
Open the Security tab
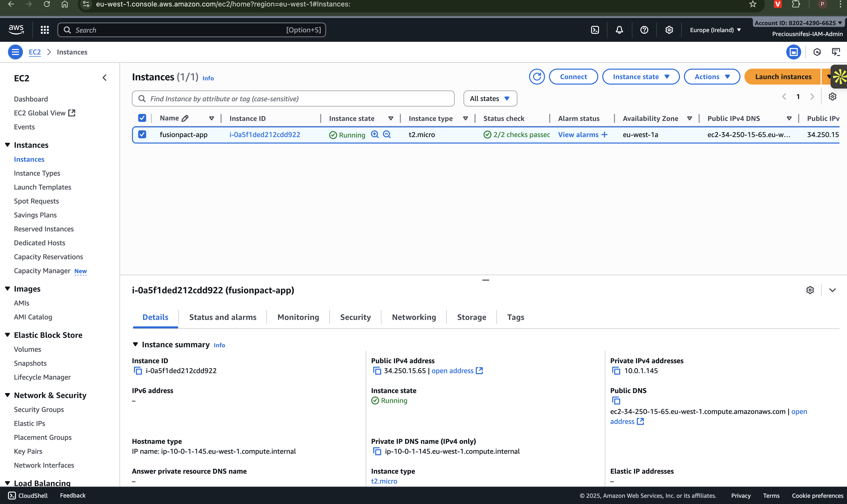(355, 317)
